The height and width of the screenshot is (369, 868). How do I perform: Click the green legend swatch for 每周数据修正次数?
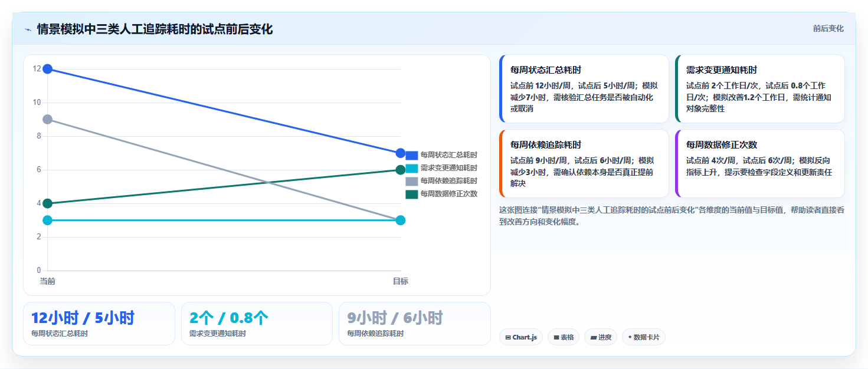coord(411,194)
